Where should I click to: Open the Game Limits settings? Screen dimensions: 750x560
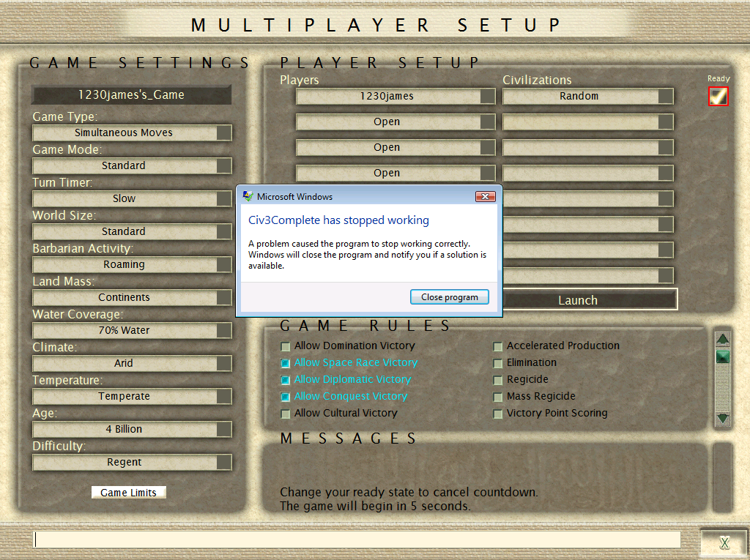pos(129,492)
